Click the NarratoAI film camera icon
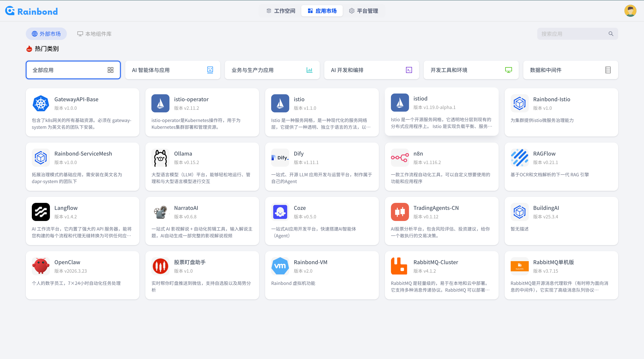This screenshot has width=644, height=359. 160,212
